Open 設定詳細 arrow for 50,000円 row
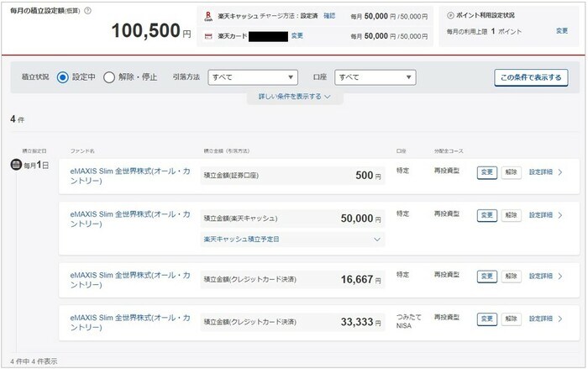The image size is (588, 369). [x=560, y=215]
